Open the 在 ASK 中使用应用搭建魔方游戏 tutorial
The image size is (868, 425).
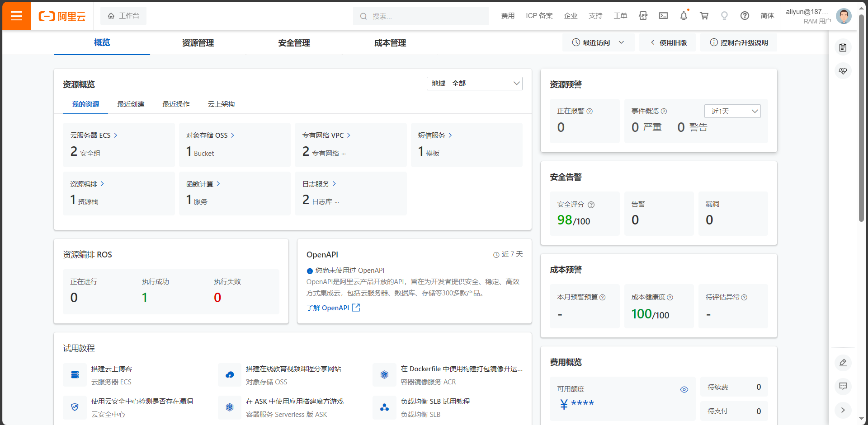tap(295, 401)
